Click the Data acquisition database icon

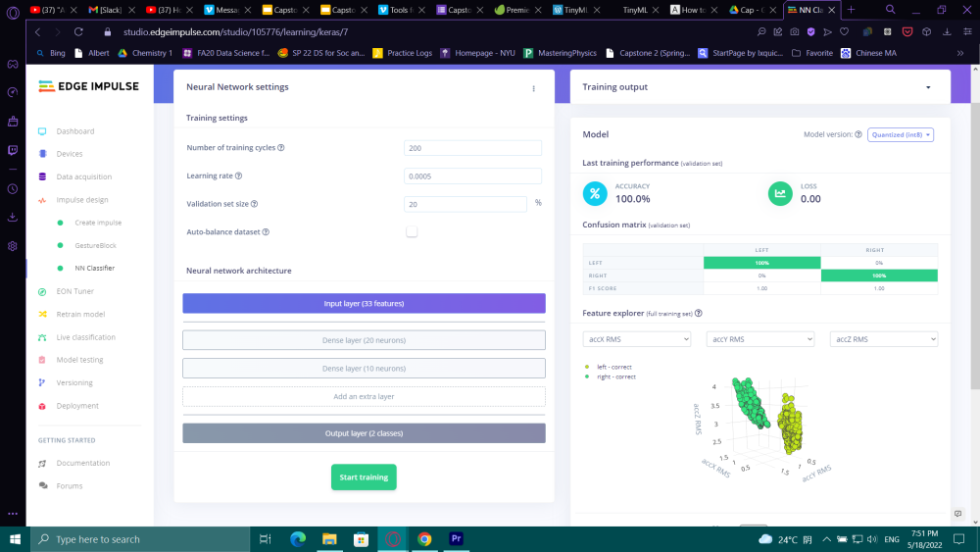42,177
